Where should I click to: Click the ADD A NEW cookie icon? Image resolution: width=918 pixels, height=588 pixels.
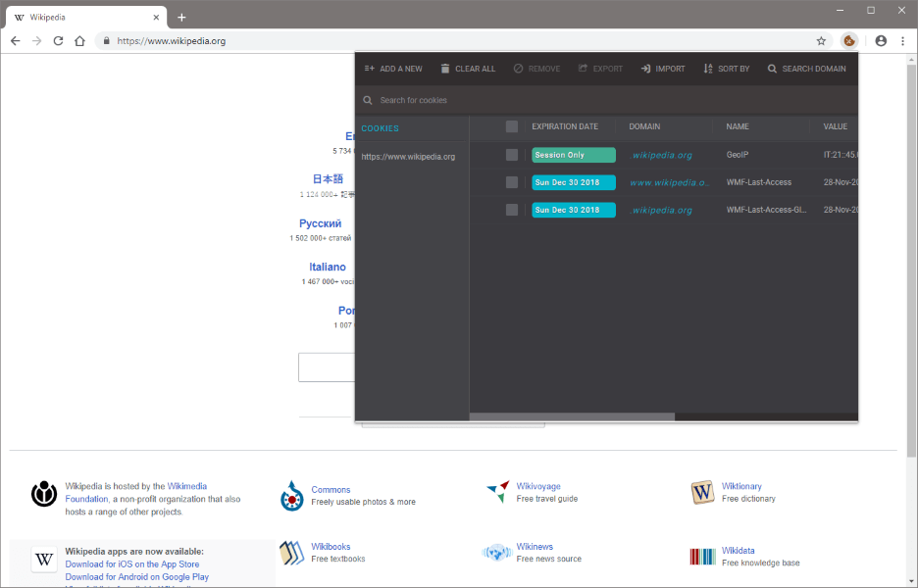pyautogui.click(x=368, y=68)
